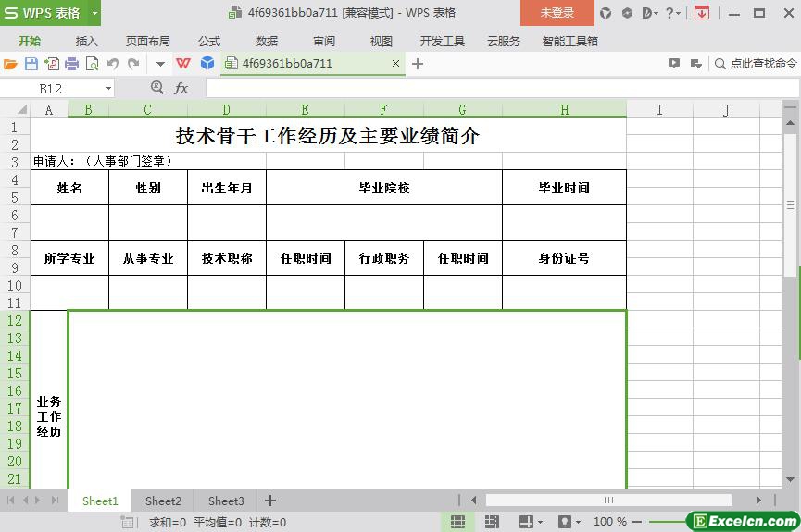The image size is (801, 532).
Task: Open the 开始 ribbon tab
Action: pos(30,41)
